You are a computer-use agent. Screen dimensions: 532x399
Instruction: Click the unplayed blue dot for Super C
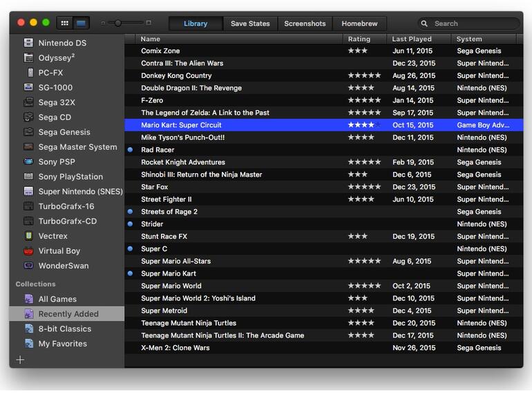point(130,249)
